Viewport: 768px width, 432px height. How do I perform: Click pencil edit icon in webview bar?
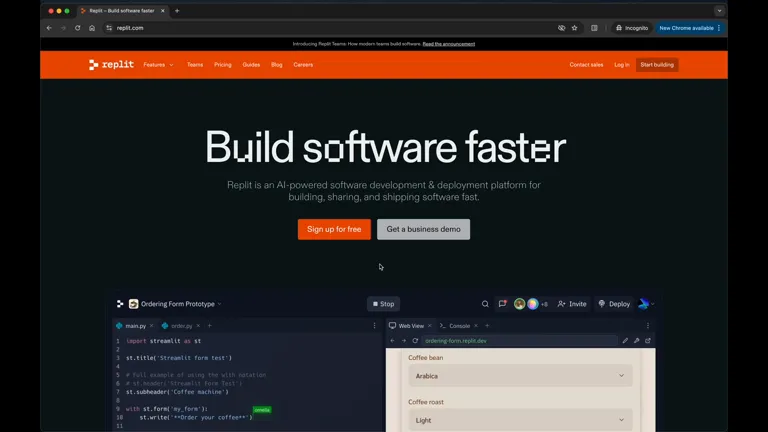pyautogui.click(x=625, y=340)
